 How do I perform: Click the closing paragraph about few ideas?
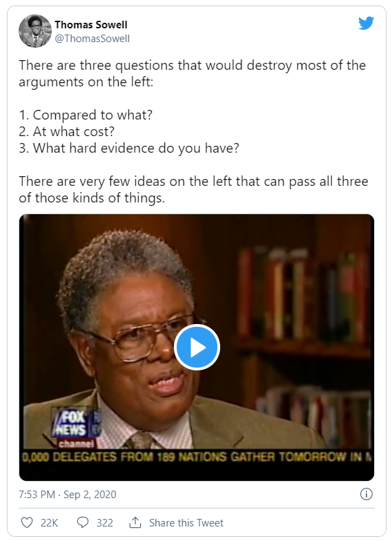point(193,189)
